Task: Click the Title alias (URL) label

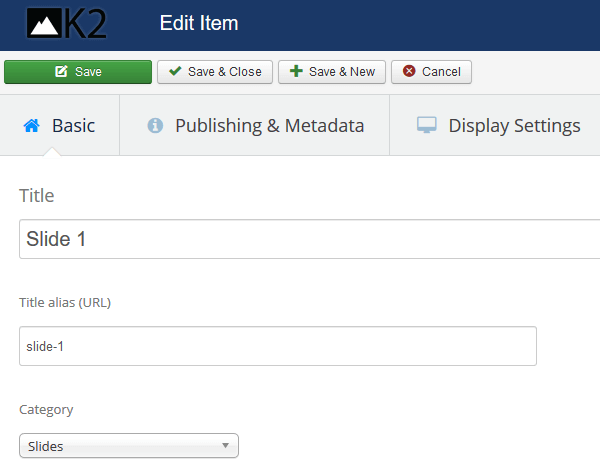Action: [65, 303]
